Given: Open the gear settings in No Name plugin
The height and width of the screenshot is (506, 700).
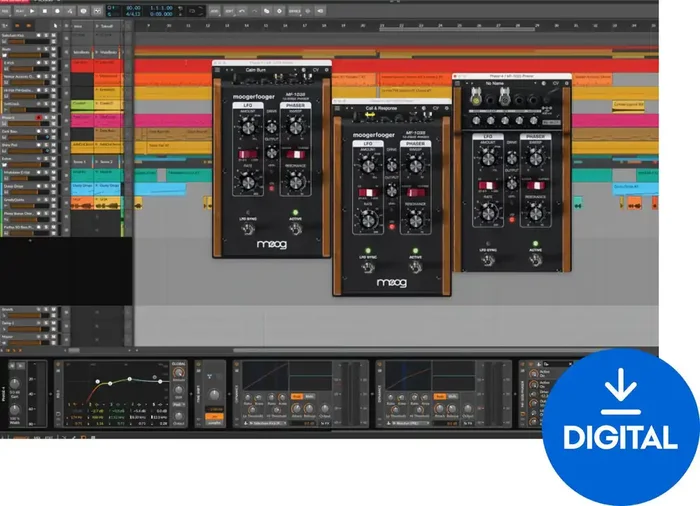Looking at the screenshot, I should [567, 83].
